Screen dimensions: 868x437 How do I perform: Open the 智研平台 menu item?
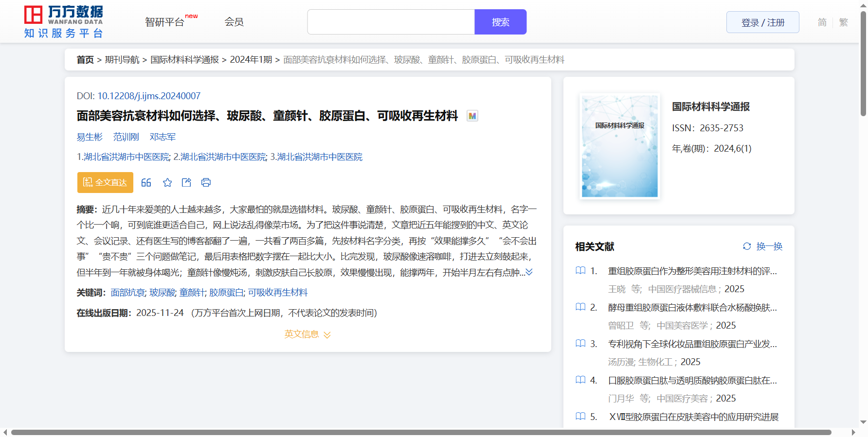[x=165, y=22]
